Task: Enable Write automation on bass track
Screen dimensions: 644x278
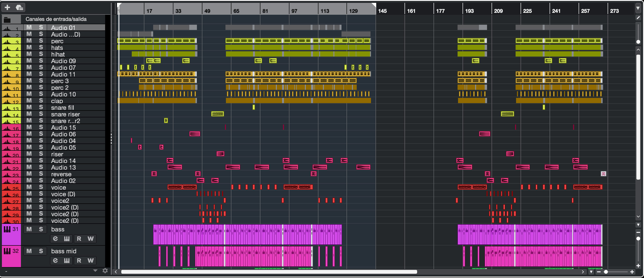Action: click(91, 239)
